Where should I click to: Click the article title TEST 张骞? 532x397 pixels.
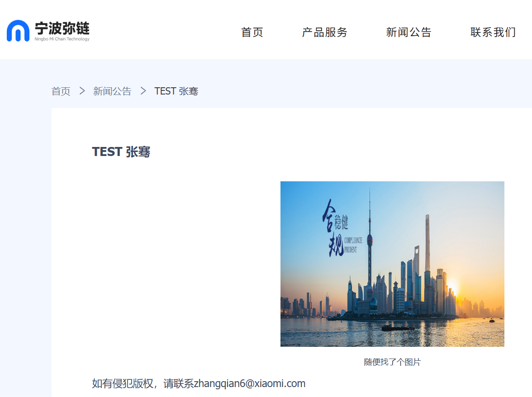121,151
